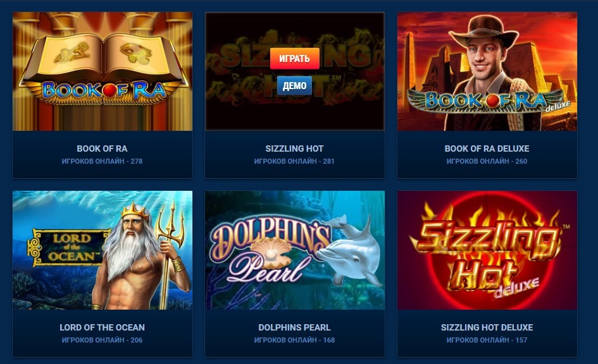598x364 pixels.
Task: Click the BOOK OF RA title text
Action: point(103,149)
